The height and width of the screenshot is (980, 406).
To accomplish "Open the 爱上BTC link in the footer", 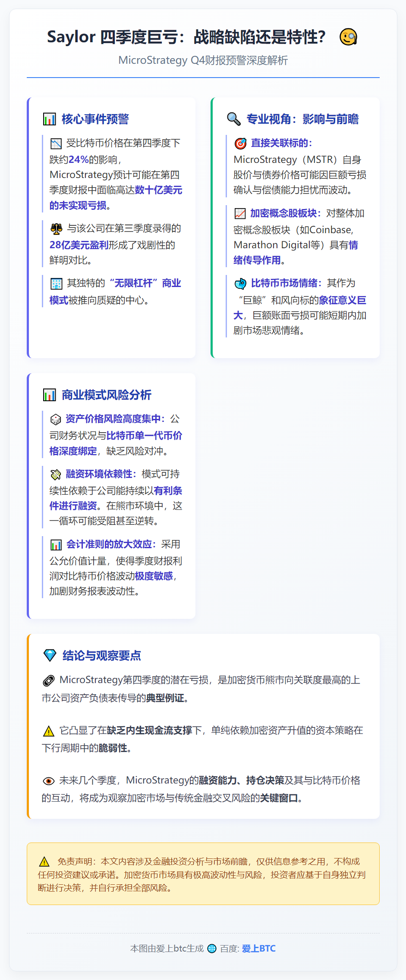I will pos(258,949).
